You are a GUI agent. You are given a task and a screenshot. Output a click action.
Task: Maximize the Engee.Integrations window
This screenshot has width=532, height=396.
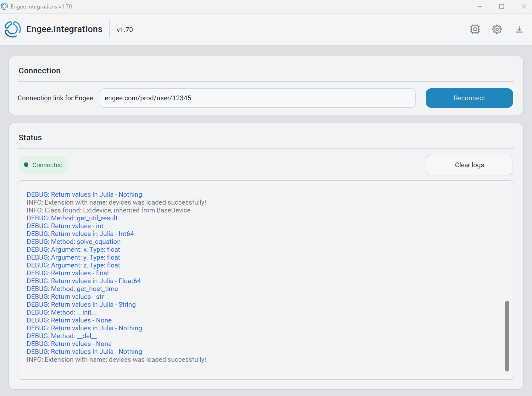[x=502, y=6]
